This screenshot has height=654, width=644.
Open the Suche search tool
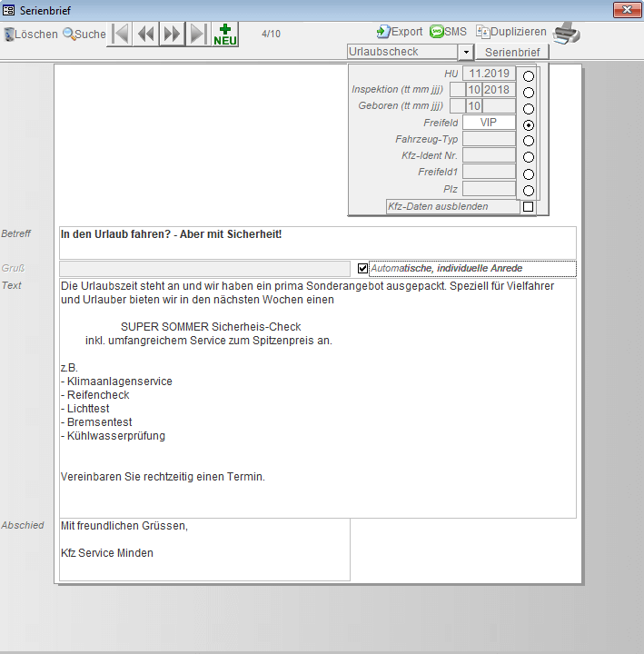pyautogui.click(x=68, y=35)
